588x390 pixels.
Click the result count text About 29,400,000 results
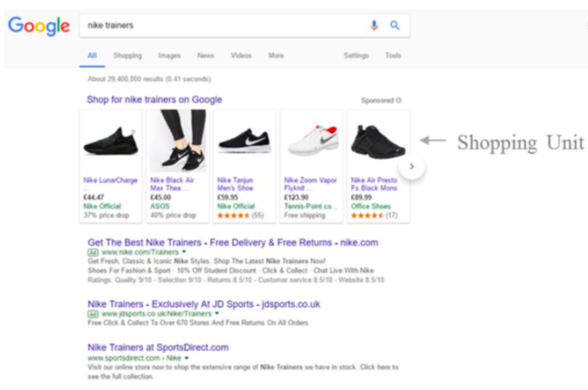(149, 79)
